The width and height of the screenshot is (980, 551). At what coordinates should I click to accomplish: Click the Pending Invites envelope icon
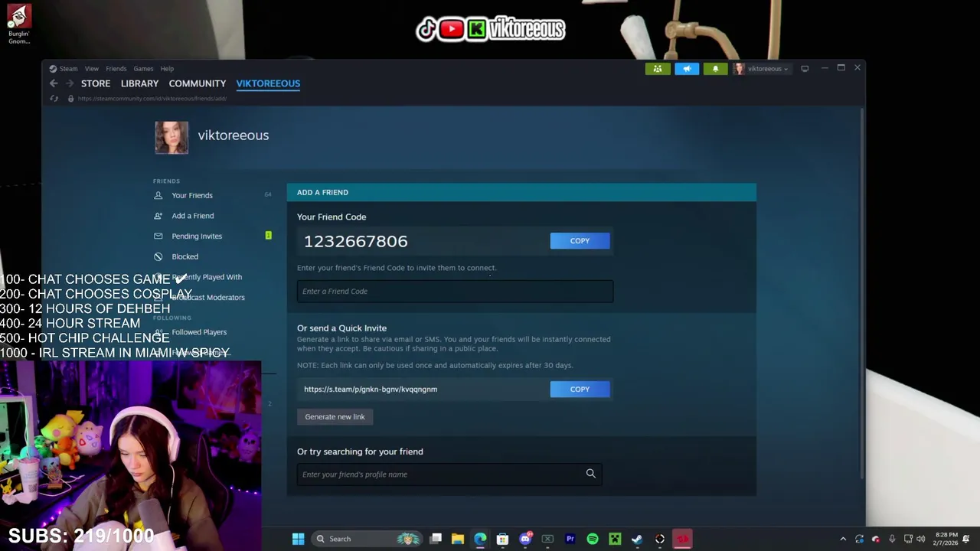(158, 236)
